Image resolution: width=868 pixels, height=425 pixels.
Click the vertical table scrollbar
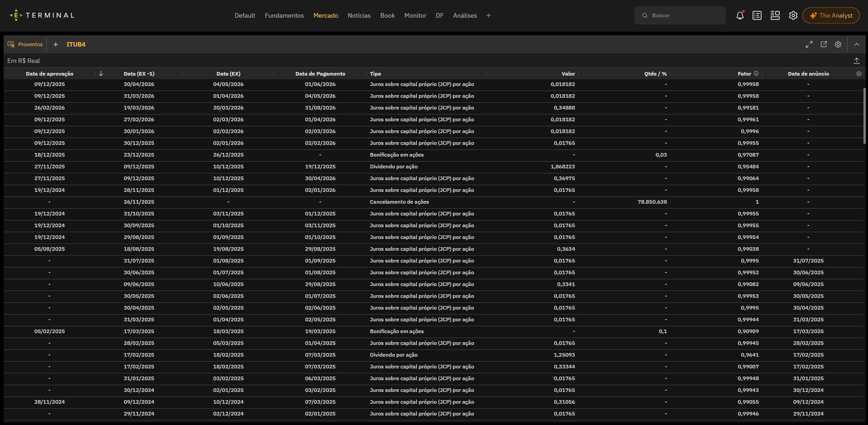pos(864,116)
